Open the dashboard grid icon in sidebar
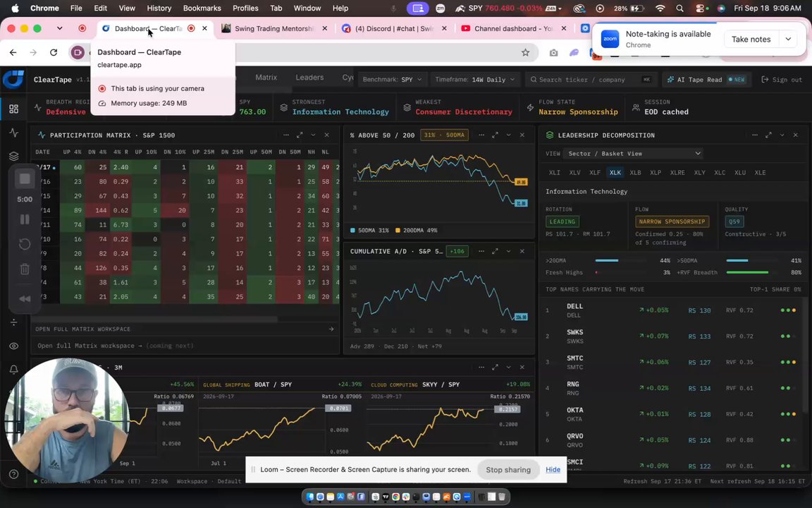812x508 pixels. [14, 109]
